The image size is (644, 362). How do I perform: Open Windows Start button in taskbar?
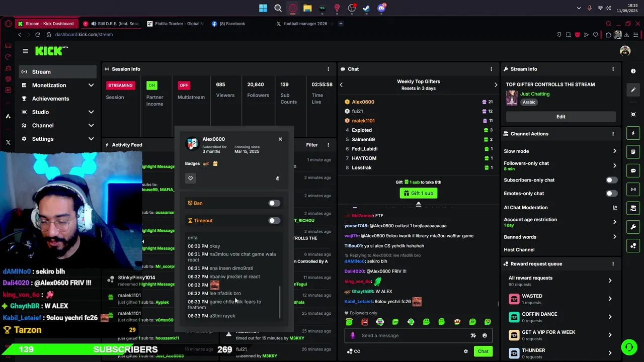pos(263,8)
